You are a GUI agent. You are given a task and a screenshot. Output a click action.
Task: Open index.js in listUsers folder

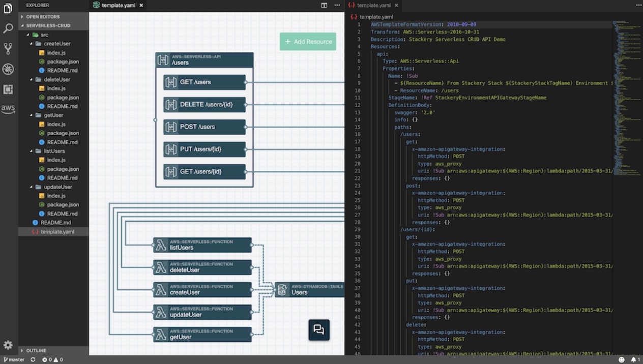(x=53, y=160)
